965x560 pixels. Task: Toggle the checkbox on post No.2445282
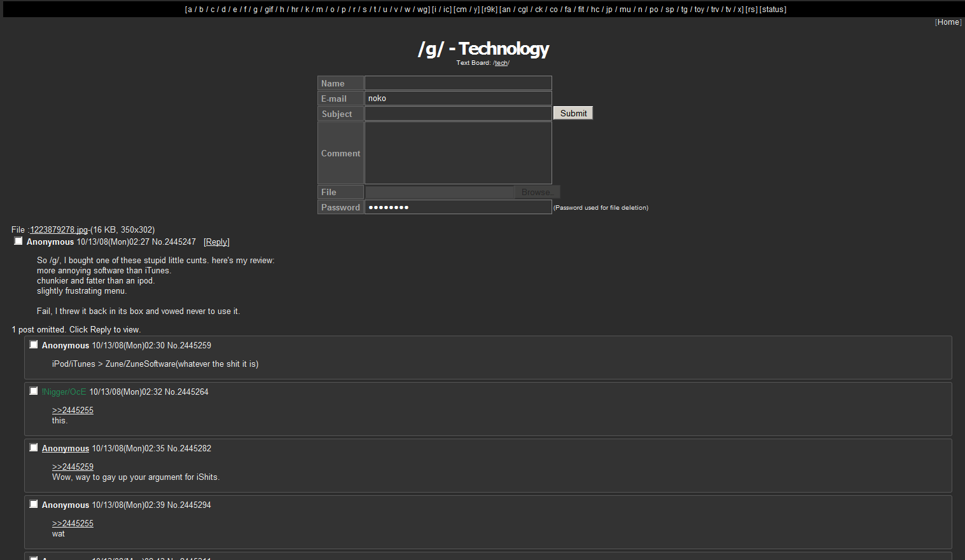(x=34, y=447)
